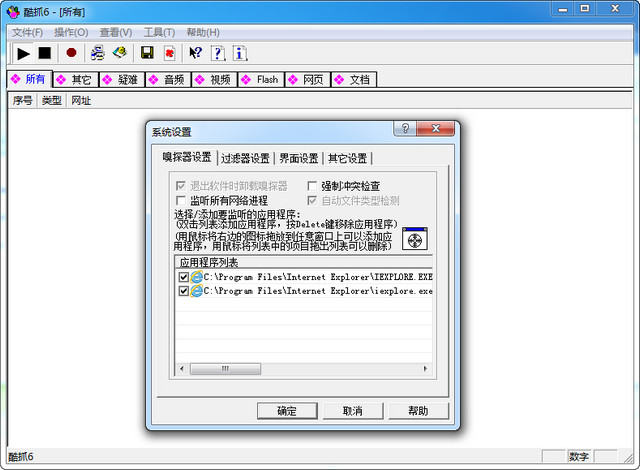The width and height of the screenshot is (640, 470).
Task: Select the 文档 category tab
Action: [354, 80]
